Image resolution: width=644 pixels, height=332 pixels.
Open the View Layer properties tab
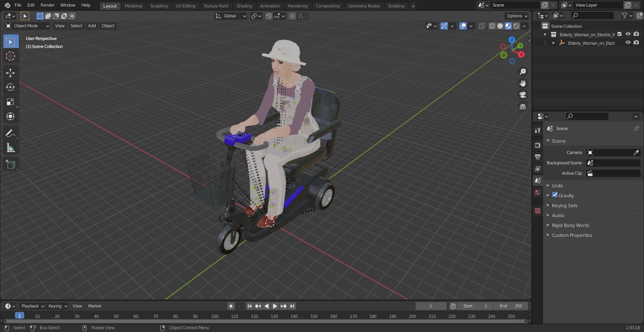[x=537, y=169]
